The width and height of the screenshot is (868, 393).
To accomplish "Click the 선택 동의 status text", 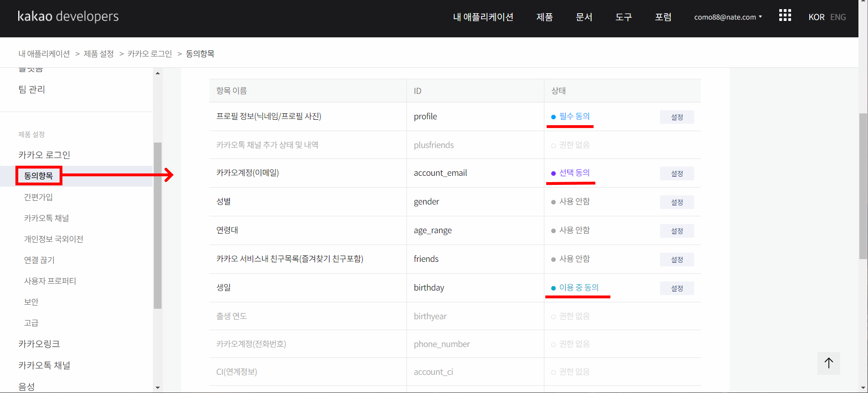I will (x=574, y=173).
